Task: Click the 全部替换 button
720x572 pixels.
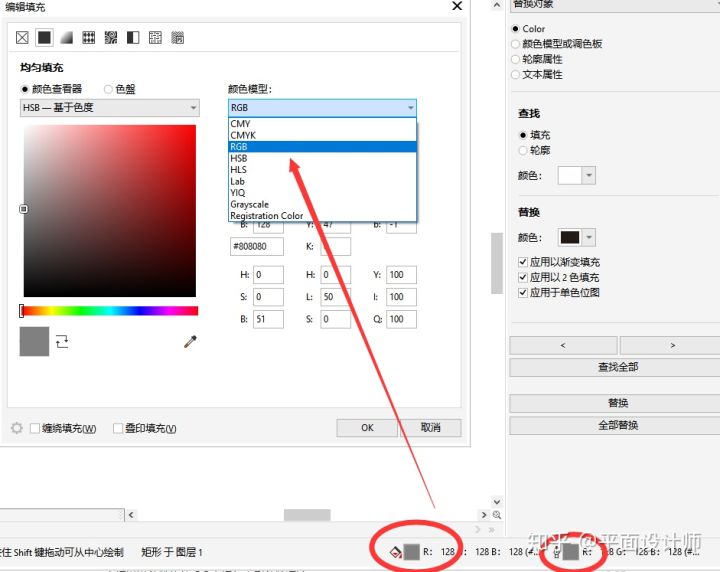Action: pyautogui.click(x=617, y=425)
